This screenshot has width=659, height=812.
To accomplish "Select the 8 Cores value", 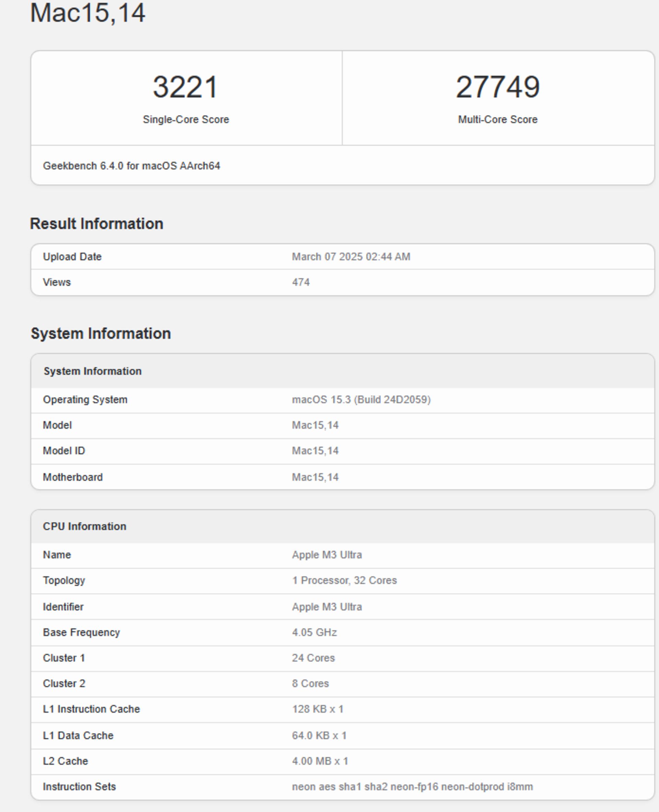I will [x=310, y=683].
